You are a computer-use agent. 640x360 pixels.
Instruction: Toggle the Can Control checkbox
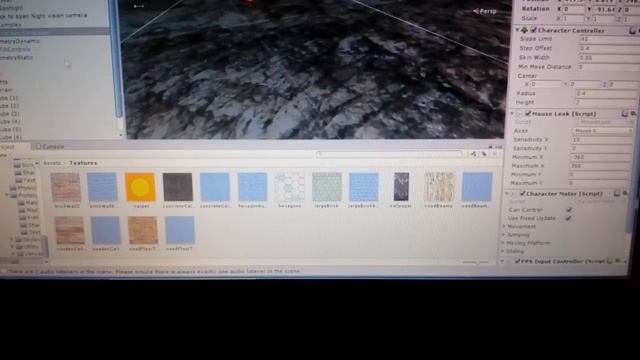569,209
